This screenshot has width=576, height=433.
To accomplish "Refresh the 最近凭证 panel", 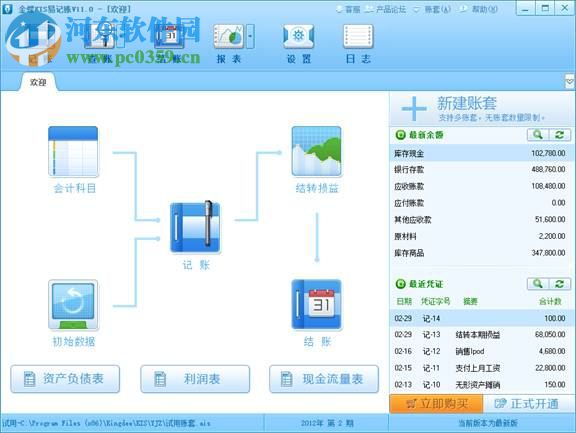I will tap(559, 284).
